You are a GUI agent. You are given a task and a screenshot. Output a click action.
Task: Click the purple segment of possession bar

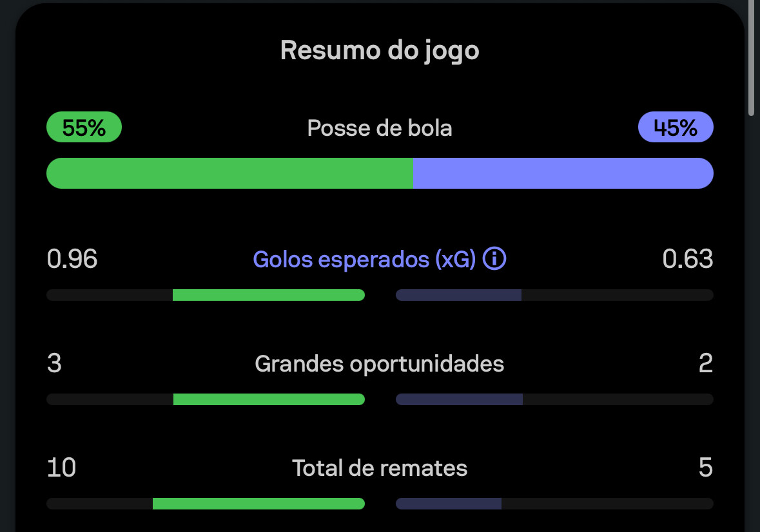pyautogui.click(x=563, y=173)
